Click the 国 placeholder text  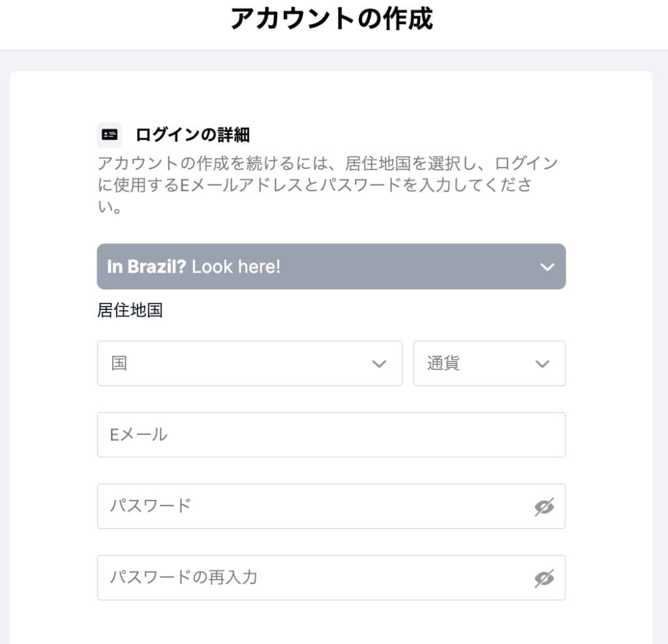pos(119,363)
